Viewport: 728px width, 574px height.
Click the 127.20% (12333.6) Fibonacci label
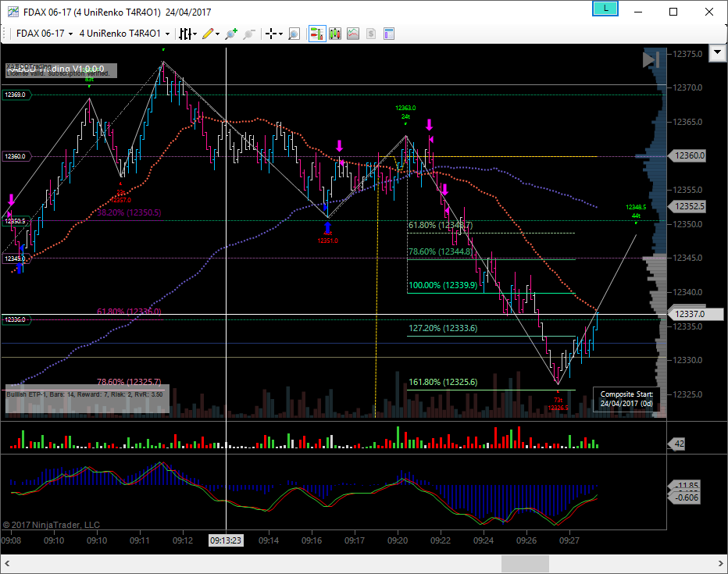(443, 329)
